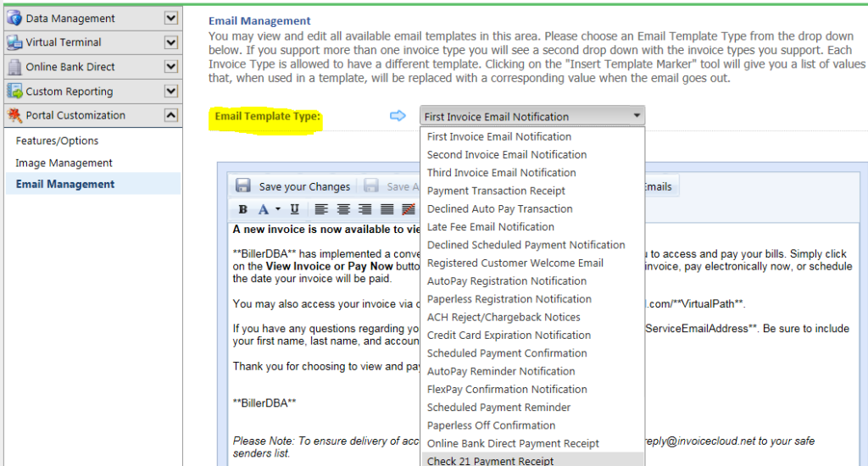868x466 pixels.
Task: Justify text in the editor toolbar
Action: click(387, 209)
